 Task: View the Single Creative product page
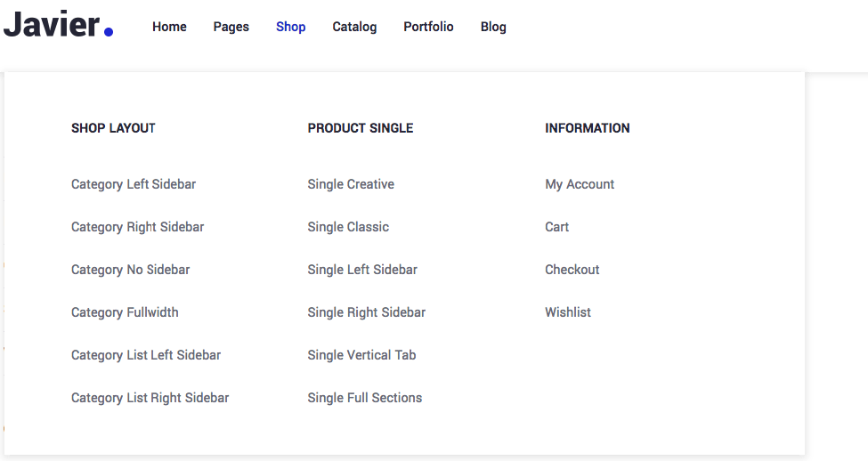coord(351,184)
